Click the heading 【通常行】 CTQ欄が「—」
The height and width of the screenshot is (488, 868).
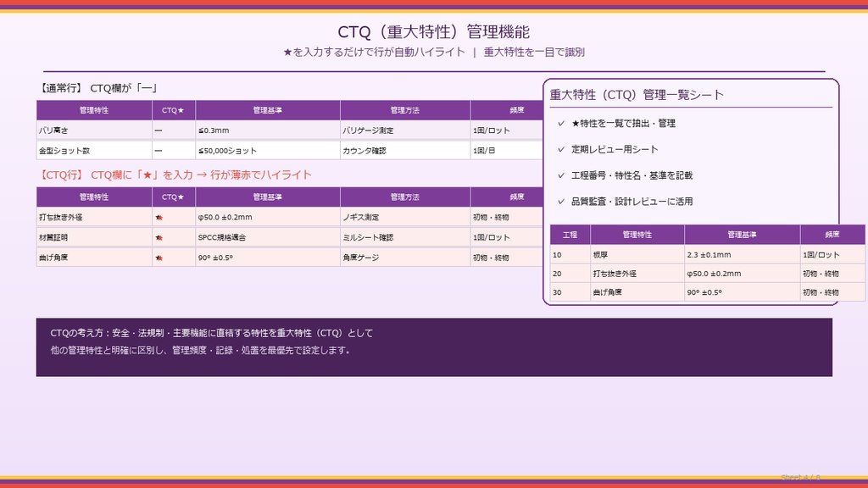98,88
